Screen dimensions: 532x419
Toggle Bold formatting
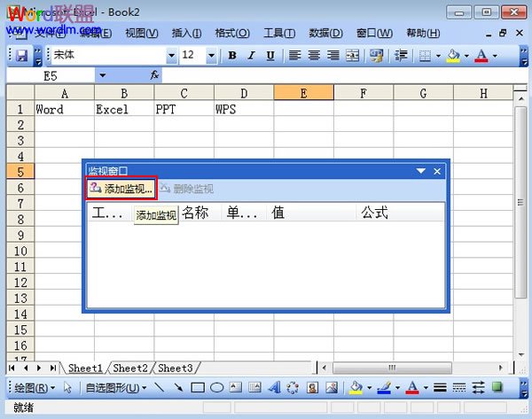pyautogui.click(x=232, y=55)
